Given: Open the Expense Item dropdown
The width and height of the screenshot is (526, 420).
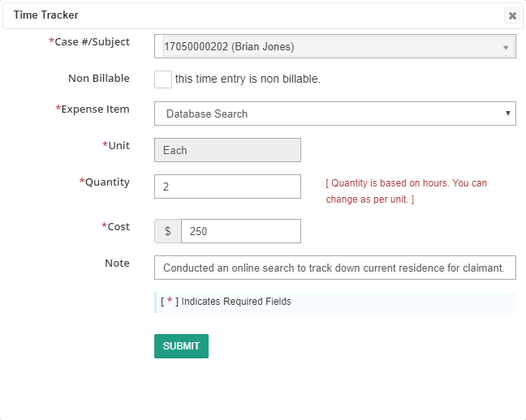Looking at the screenshot, I should coord(334,114).
